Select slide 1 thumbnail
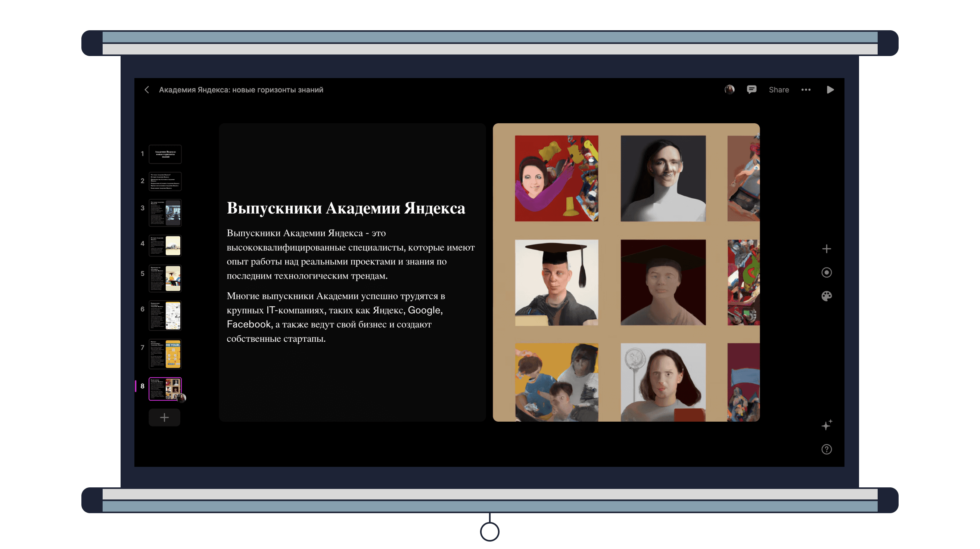The image size is (980, 549). (165, 154)
